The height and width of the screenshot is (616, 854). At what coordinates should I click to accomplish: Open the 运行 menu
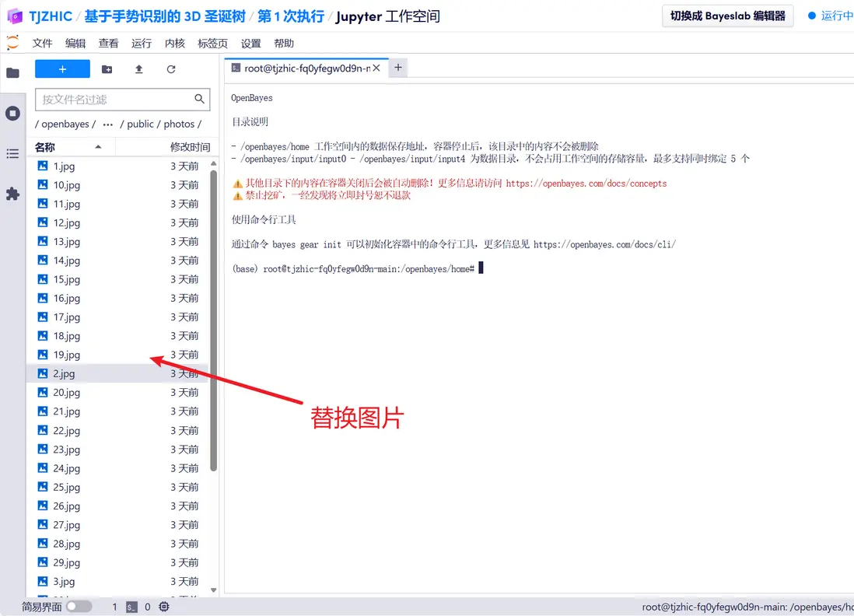[x=142, y=43]
